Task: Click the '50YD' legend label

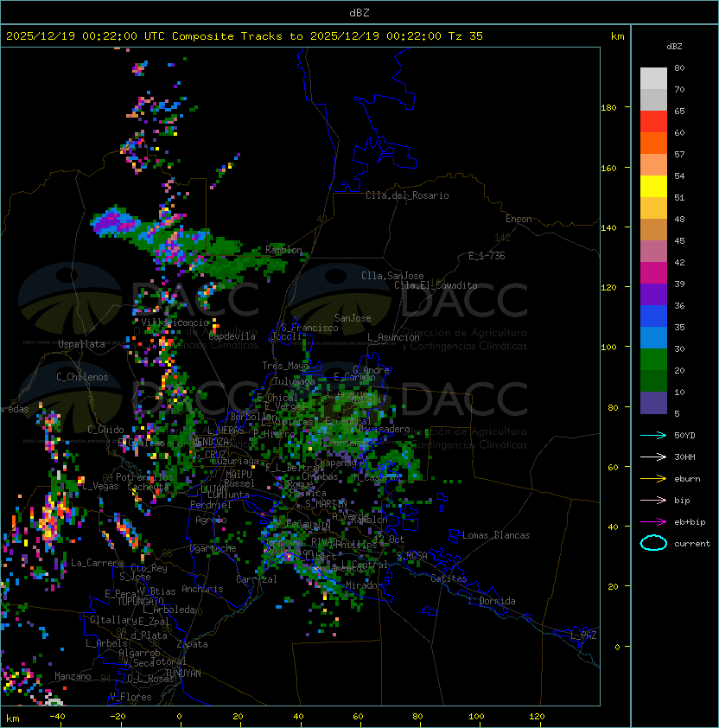Action: (x=684, y=435)
